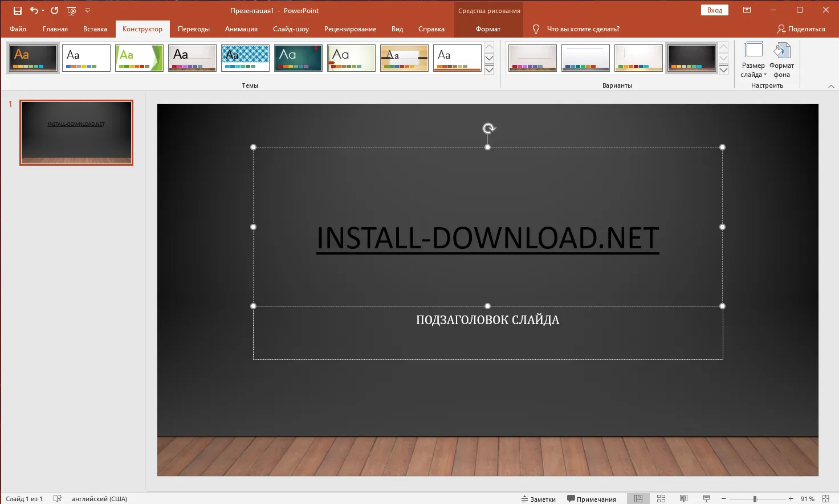The width and height of the screenshot is (839, 504).
Task: Open the Анимация ribbon tab
Action: [x=241, y=29]
